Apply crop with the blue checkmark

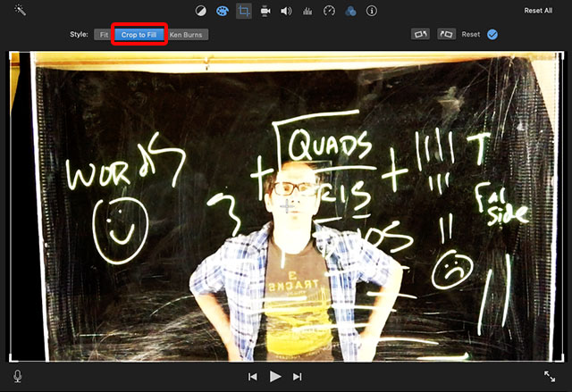point(492,35)
